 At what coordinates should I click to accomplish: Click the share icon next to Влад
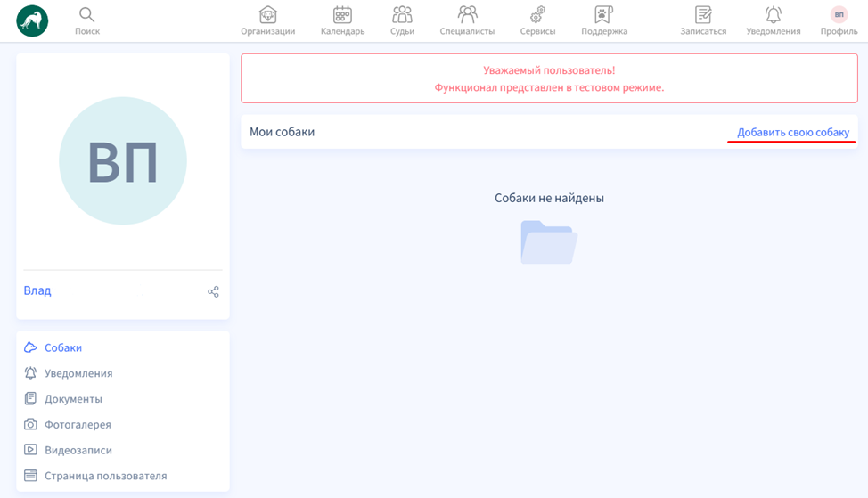point(213,291)
